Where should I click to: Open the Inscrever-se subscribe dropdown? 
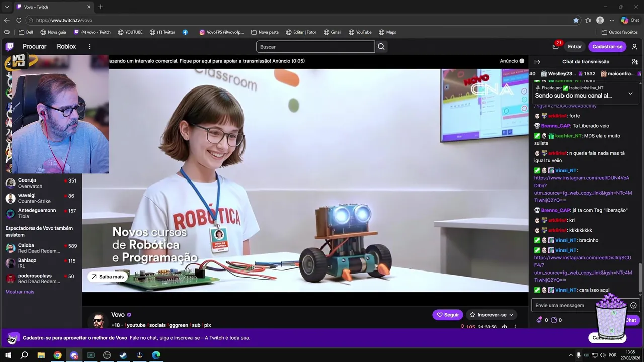pyautogui.click(x=492, y=315)
